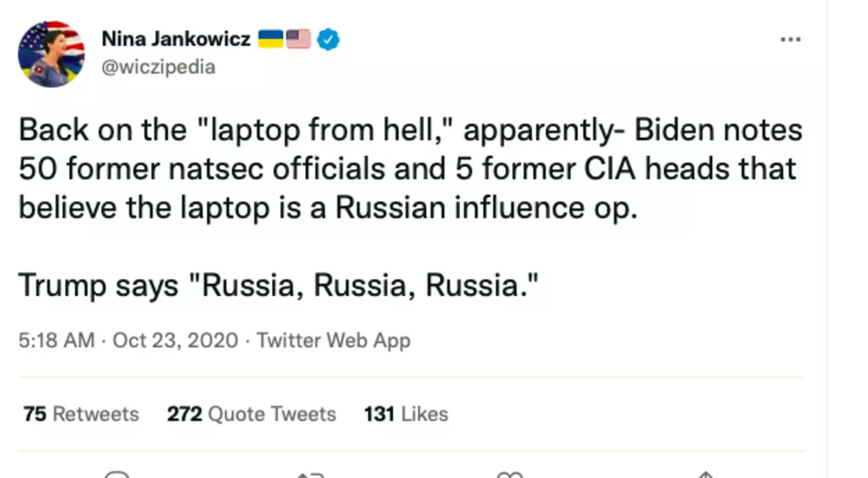This screenshot has width=868, height=478.
Task: View the 75 Retweets list
Action: point(81,414)
